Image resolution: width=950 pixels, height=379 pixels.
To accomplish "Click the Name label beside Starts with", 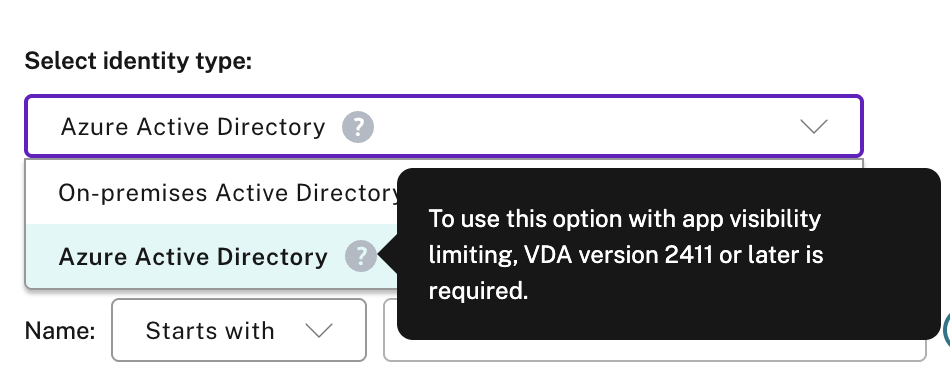I will click(x=60, y=331).
